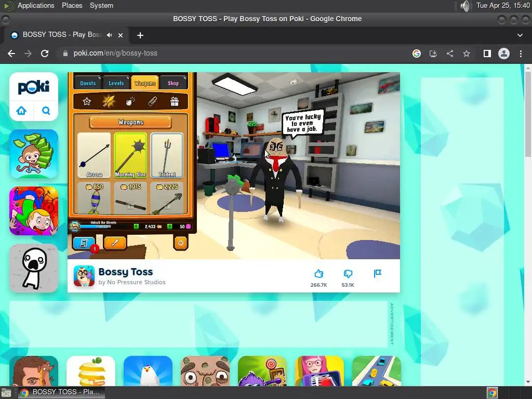Open the white chicken game thumbnail
This screenshot has height=399, width=532.
148,371
